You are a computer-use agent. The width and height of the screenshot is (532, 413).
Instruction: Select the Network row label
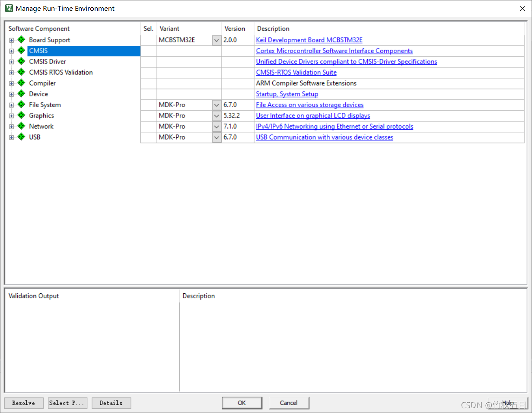pyautogui.click(x=41, y=127)
